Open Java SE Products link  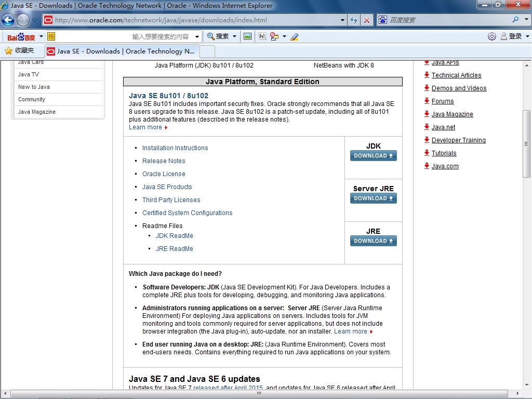coord(167,187)
